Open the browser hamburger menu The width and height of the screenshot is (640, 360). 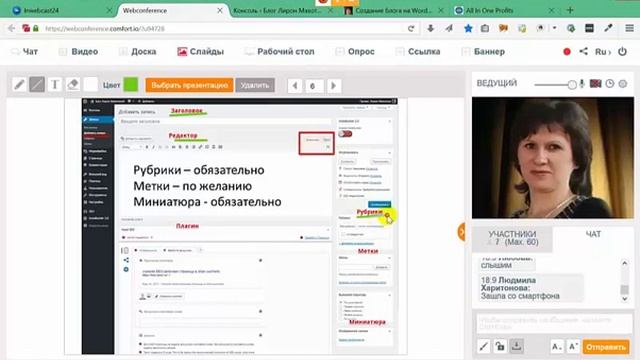(629, 28)
